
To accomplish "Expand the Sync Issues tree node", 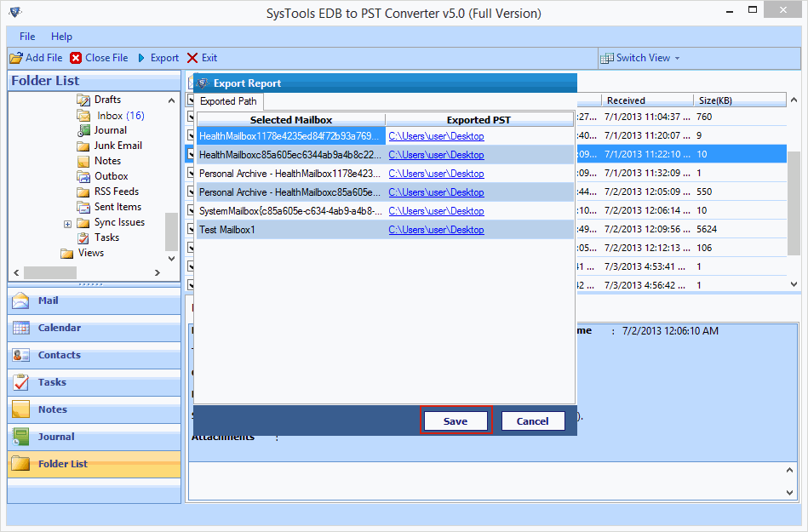I will click(x=67, y=224).
